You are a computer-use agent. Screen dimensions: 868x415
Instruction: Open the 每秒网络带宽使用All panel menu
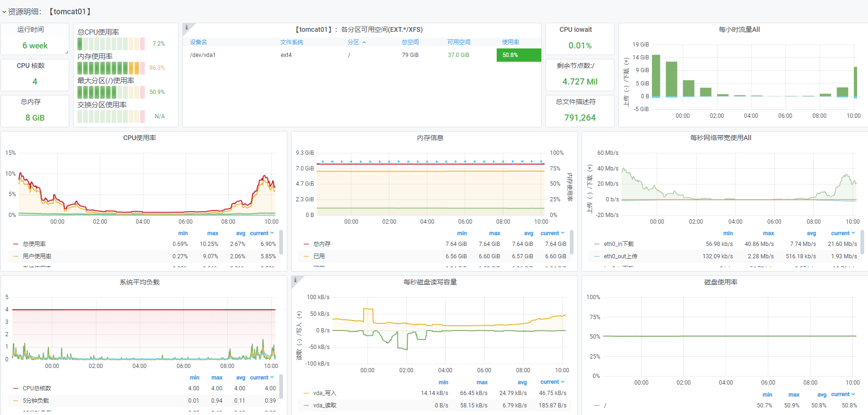click(x=721, y=138)
